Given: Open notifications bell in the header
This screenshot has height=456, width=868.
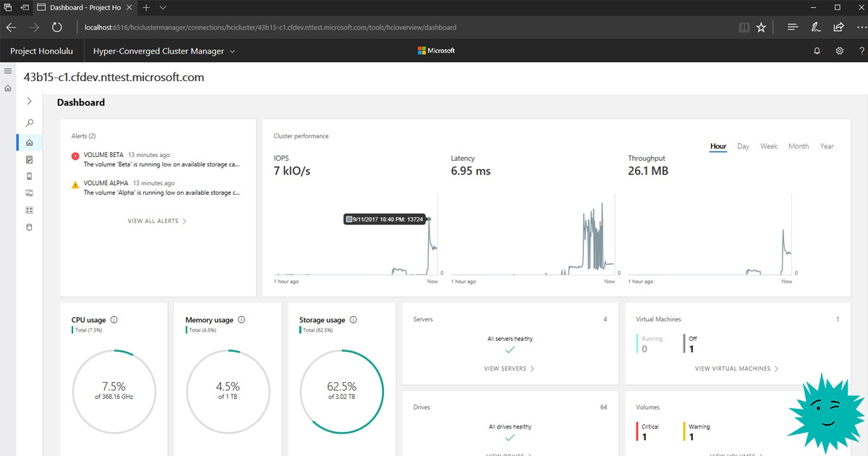Looking at the screenshot, I should 817,51.
